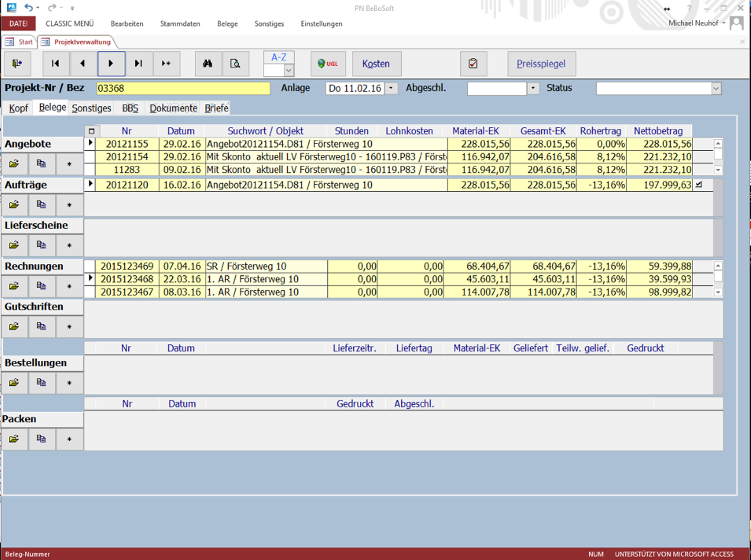Open the Anlage date dropdown
The image size is (751, 560).
click(x=391, y=89)
